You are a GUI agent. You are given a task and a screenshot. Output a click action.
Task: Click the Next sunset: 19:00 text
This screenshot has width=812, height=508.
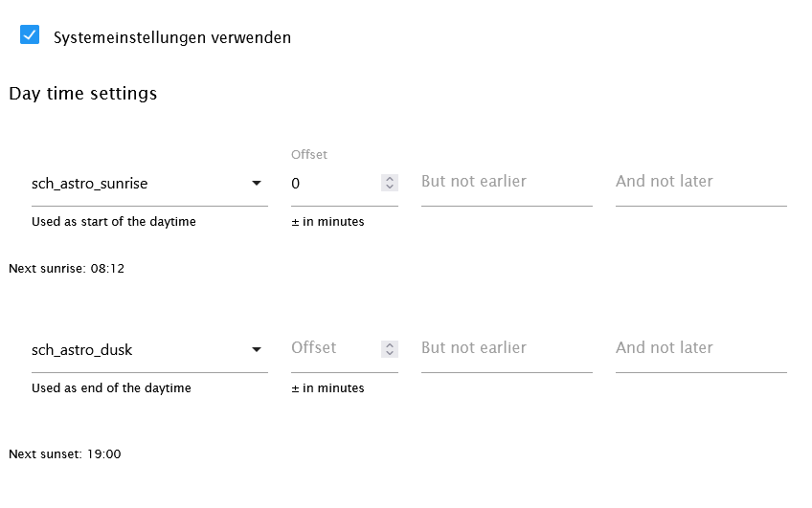[65, 454]
